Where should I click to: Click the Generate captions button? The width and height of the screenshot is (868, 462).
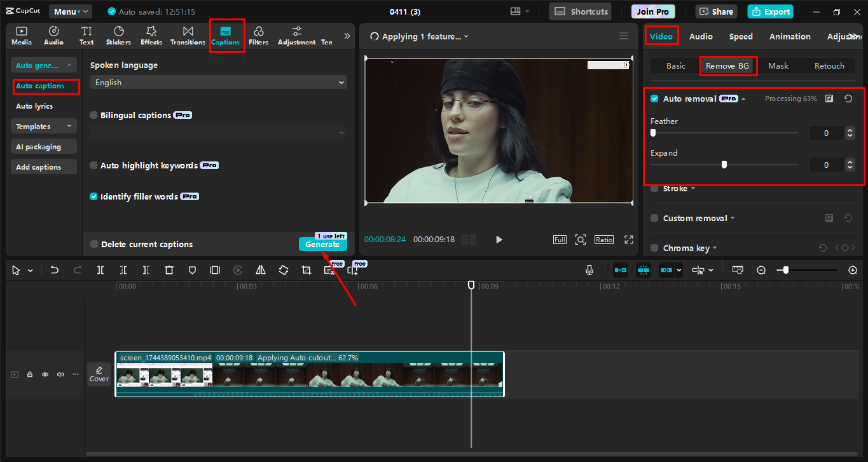(322, 245)
